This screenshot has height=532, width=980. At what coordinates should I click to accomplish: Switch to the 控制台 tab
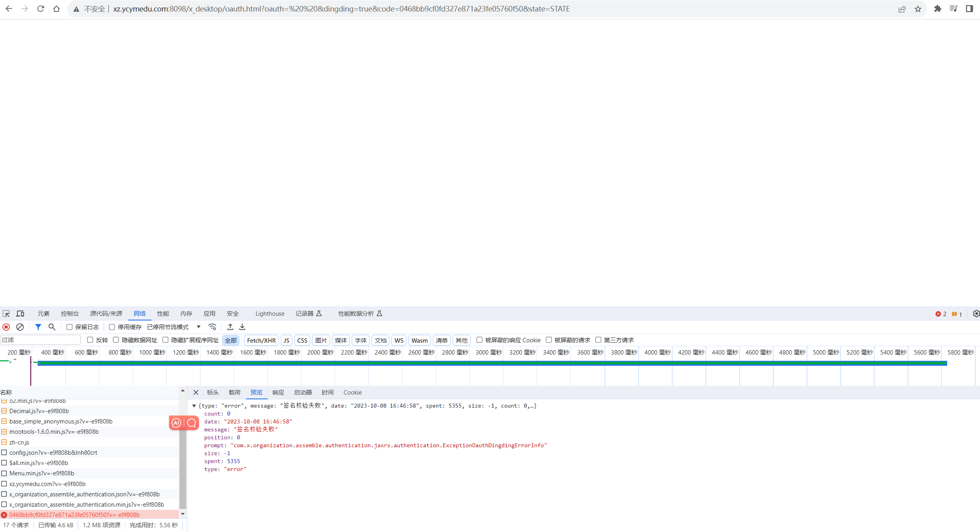pyautogui.click(x=70, y=314)
